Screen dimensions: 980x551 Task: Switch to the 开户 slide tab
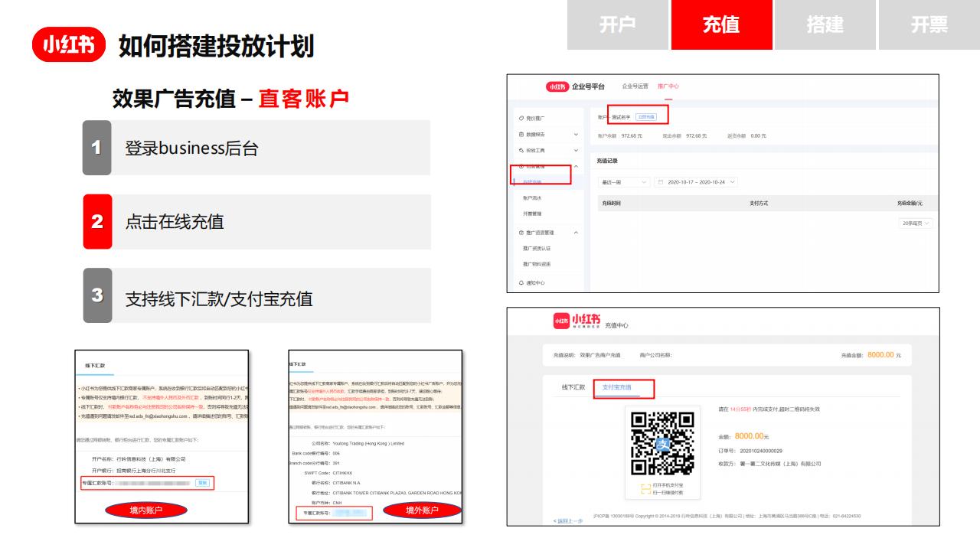pyautogui.click(x=616, y=24)
